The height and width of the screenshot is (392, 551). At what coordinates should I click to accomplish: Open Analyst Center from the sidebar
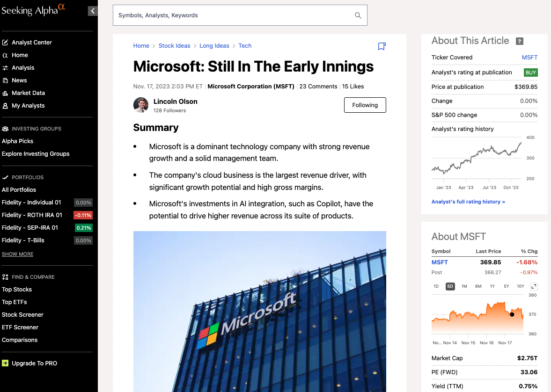tap(32, 43)
